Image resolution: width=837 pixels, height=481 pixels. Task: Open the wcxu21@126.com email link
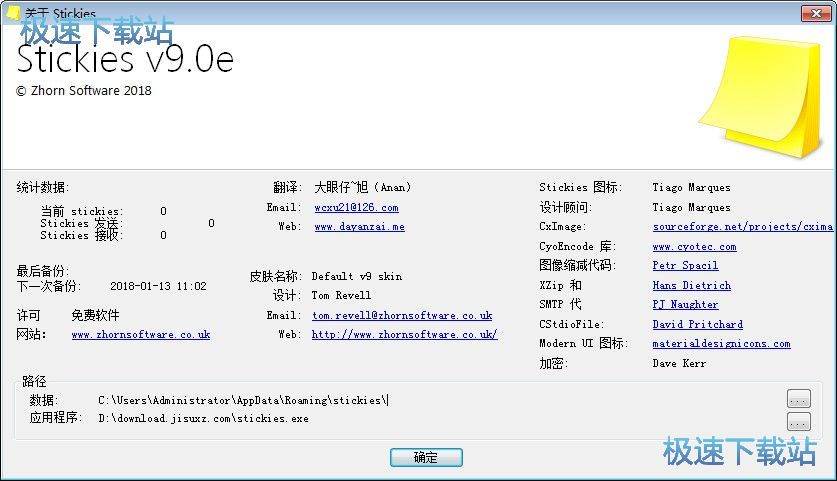(356, 208)
